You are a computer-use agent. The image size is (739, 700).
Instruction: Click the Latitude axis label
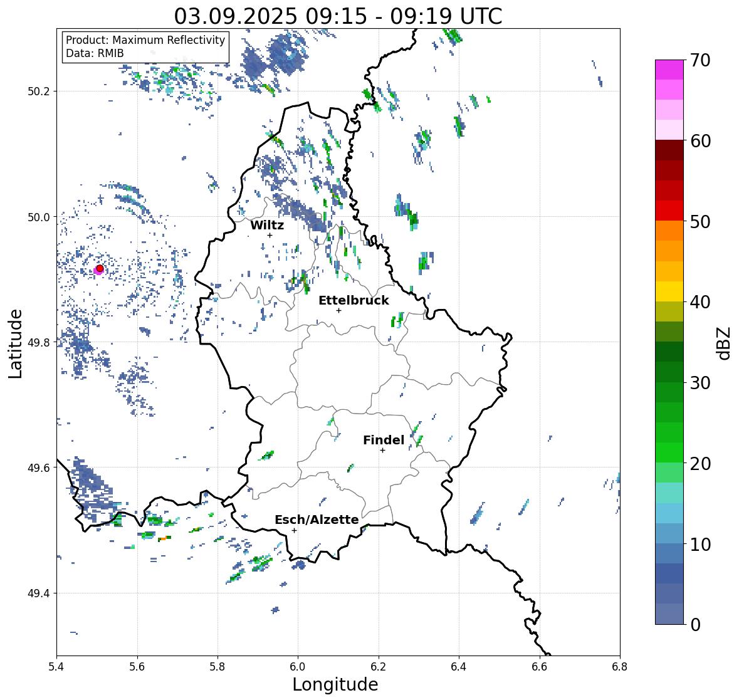click(x=15, y=343)
